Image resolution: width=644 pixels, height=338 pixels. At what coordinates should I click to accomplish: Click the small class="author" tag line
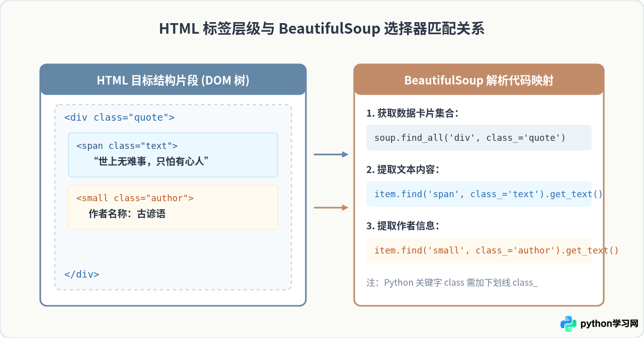click(x=135, y=198)
